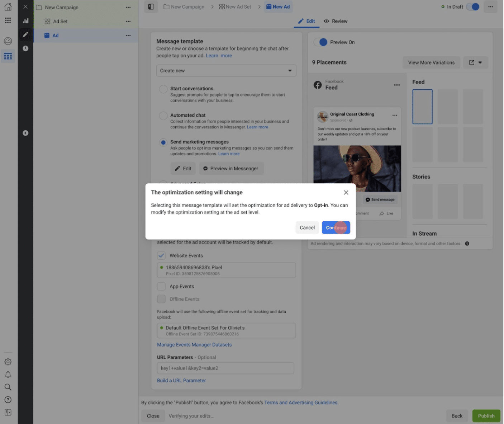This screenshot has height=424, width=504.
Task: Click the search magnifier icon in sidebar
Action: pos(8,387)
